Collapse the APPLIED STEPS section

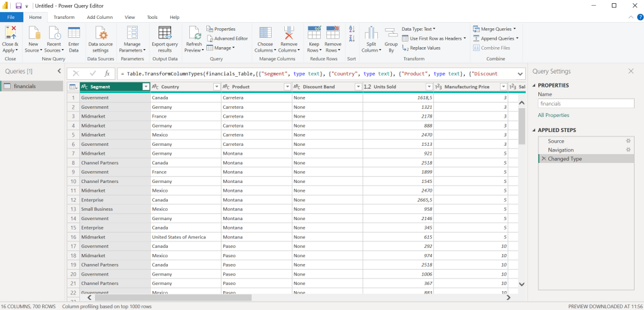pyautogui.click(x=535, y=131)
